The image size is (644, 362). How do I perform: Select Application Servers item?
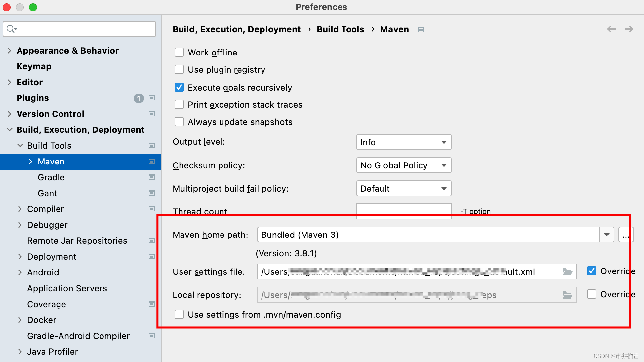coord(67,288)
